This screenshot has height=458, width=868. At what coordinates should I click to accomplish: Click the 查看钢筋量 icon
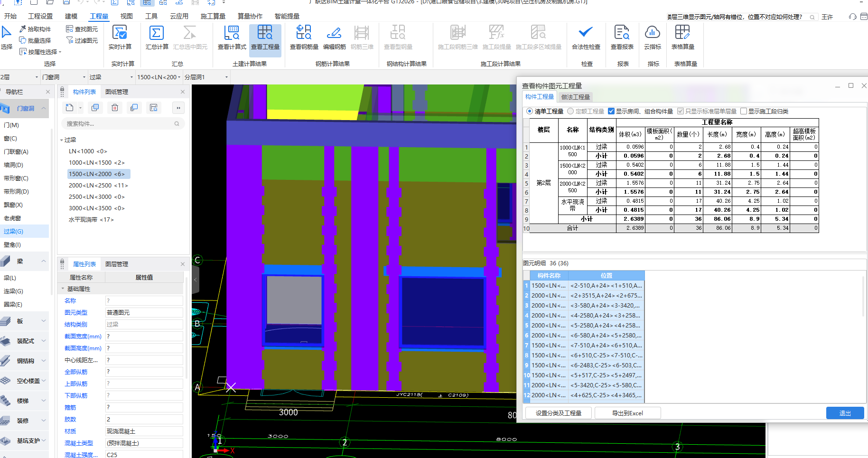(304, 33)
